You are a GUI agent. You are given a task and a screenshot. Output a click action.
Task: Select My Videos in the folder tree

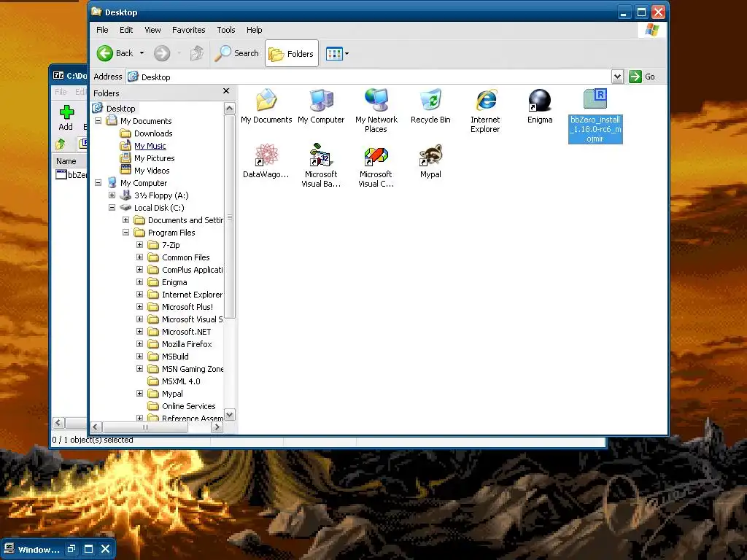tap(152, 171)
